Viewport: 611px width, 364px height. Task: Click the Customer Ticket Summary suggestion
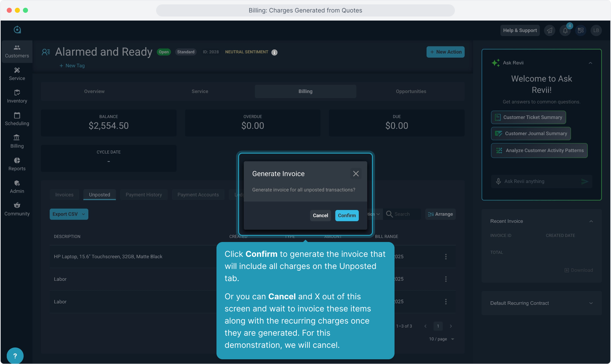coord(528,117)
